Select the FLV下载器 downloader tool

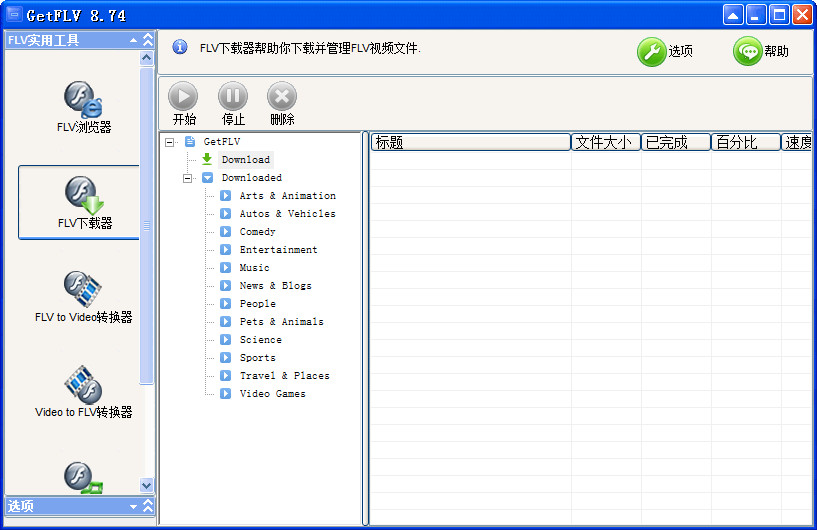pos(79,203)
